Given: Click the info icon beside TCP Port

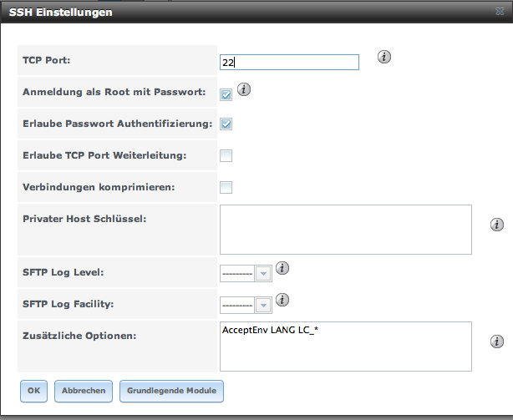Looking at the screenshot, I should (x=384, y=57).
